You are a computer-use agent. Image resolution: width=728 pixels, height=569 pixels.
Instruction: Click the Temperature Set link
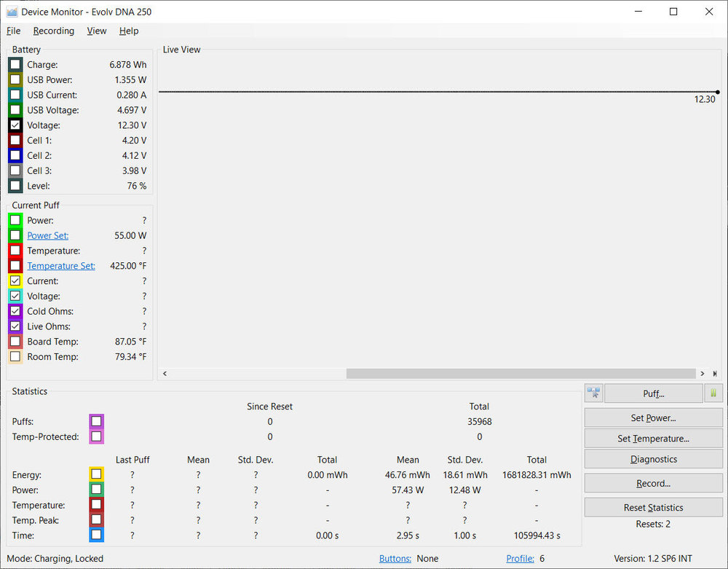(x=61, y=266)
